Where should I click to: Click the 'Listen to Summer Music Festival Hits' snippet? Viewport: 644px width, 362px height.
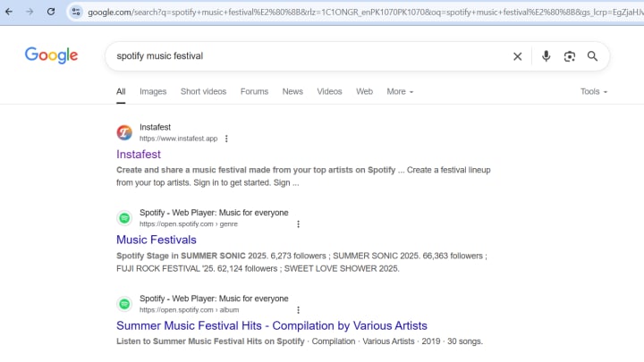click(x=300, y=341)
